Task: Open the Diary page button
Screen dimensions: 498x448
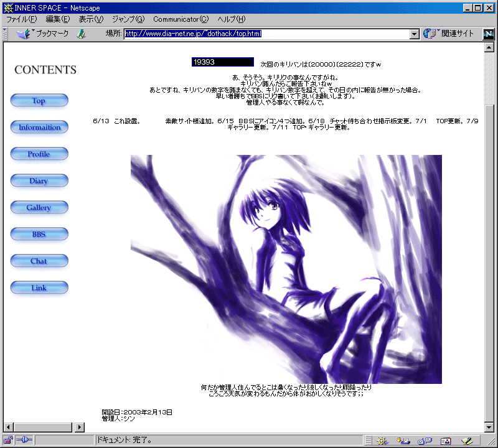Action: (39, 180)
